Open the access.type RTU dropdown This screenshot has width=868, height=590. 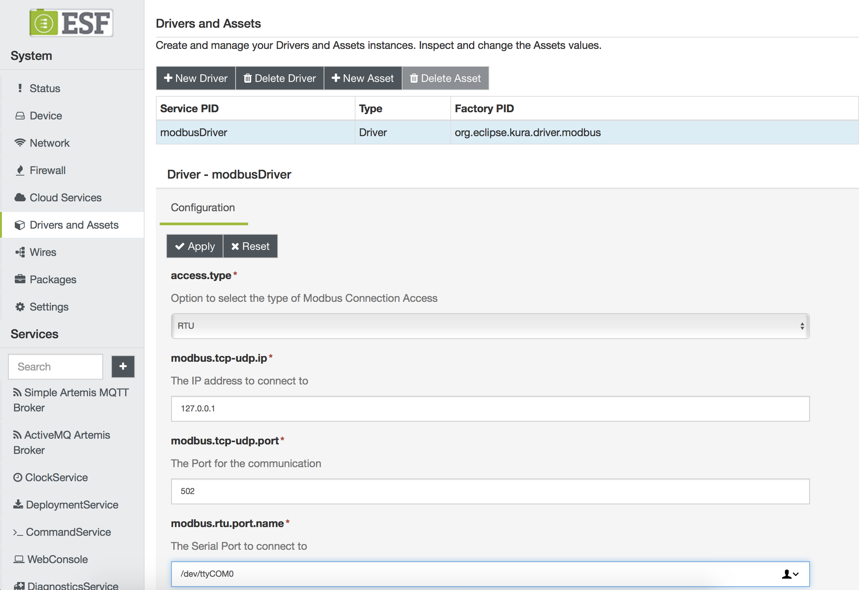(x=490, y=326)
